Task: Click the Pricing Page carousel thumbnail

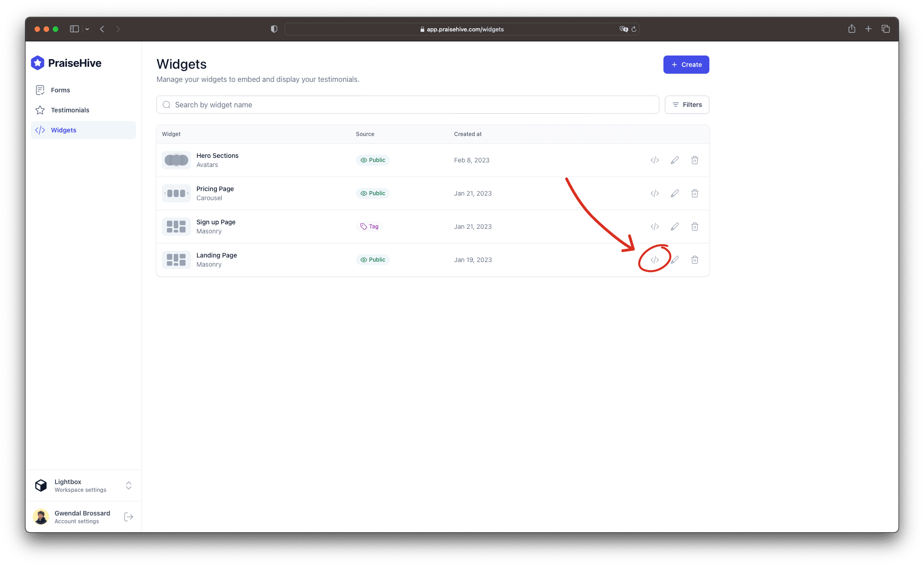Action: point(176,193)
